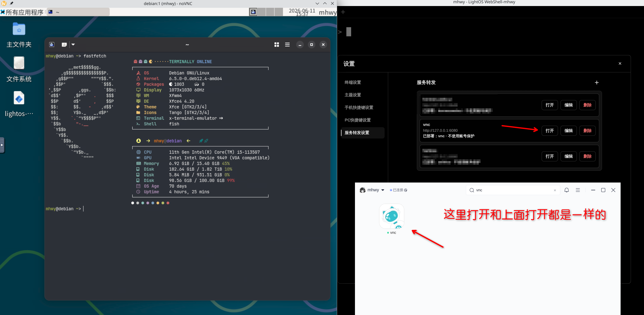Maximize the LightOS client window

tap(603, 190)
